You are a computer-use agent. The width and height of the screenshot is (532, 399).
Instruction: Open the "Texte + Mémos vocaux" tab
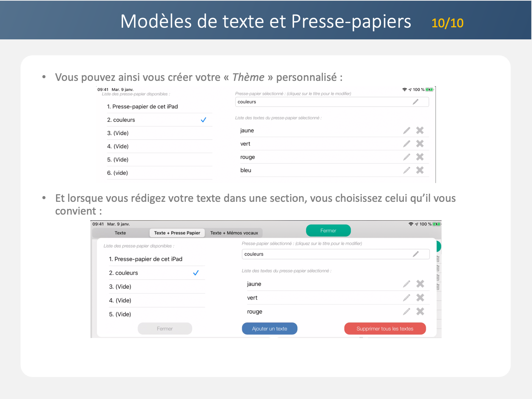point(234,233)
